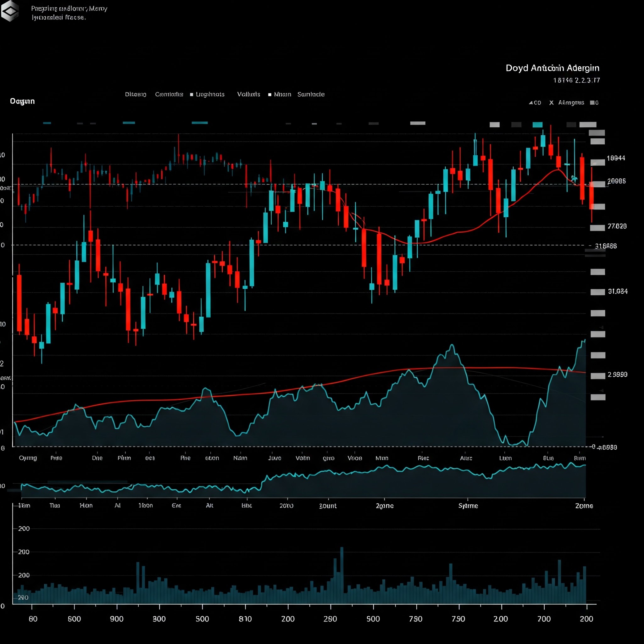Click the gray marker beside 18944
This screenshot has height=644, width=644.
coord(598,163)
